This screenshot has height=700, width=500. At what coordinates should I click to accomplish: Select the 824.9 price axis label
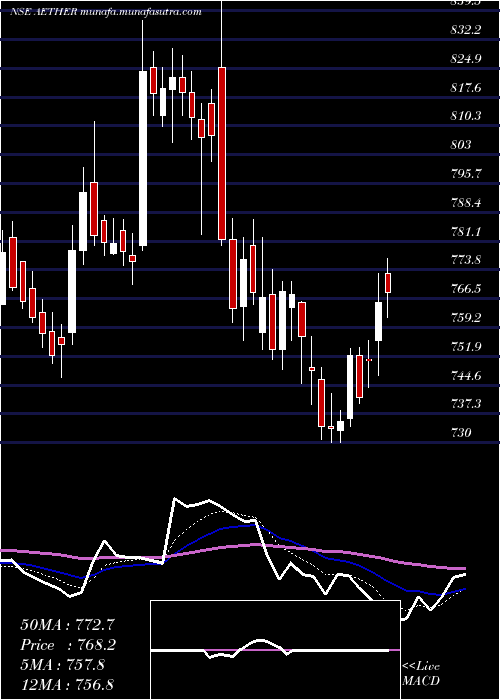pos(466,58)
